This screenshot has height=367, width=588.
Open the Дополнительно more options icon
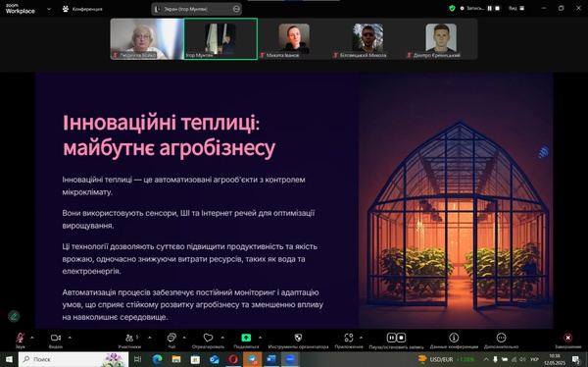click(x=501, y=338)
